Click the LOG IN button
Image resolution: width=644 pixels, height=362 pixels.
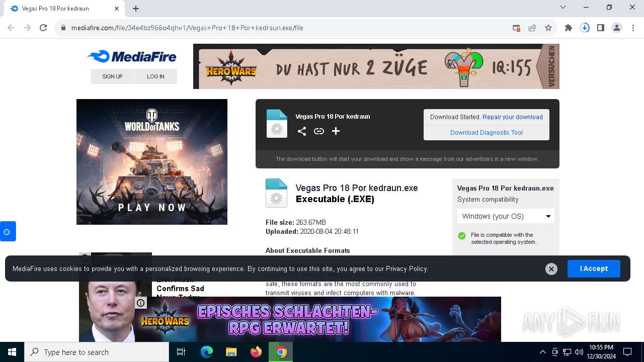(155, 76)
